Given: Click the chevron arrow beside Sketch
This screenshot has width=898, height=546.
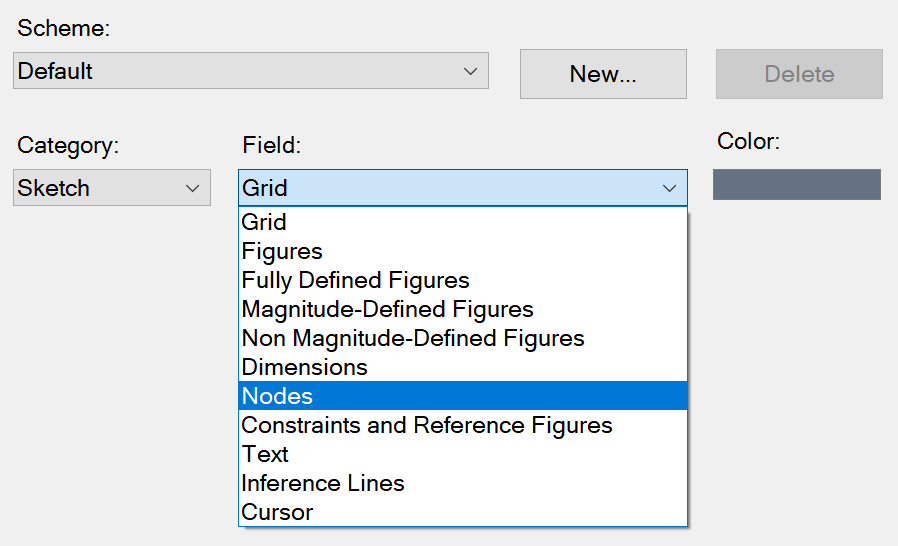Looking at the screenshot, I should [x=193, y=188].
